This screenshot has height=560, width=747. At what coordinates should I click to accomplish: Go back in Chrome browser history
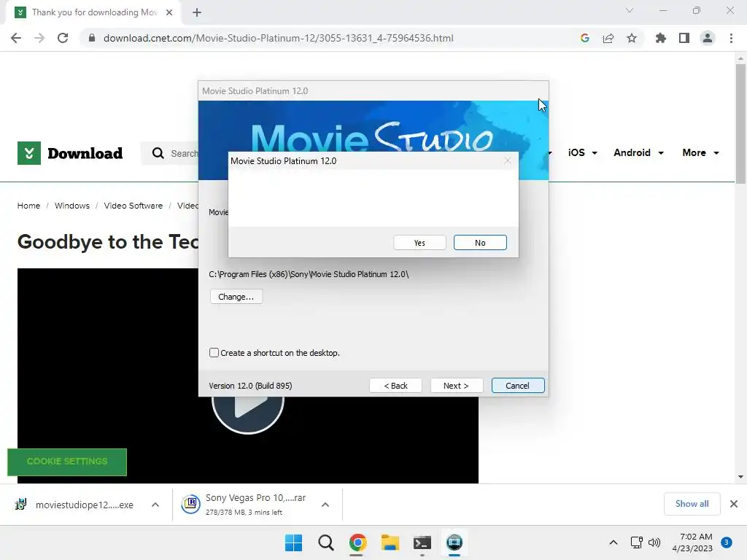click(x=16, y=38)
